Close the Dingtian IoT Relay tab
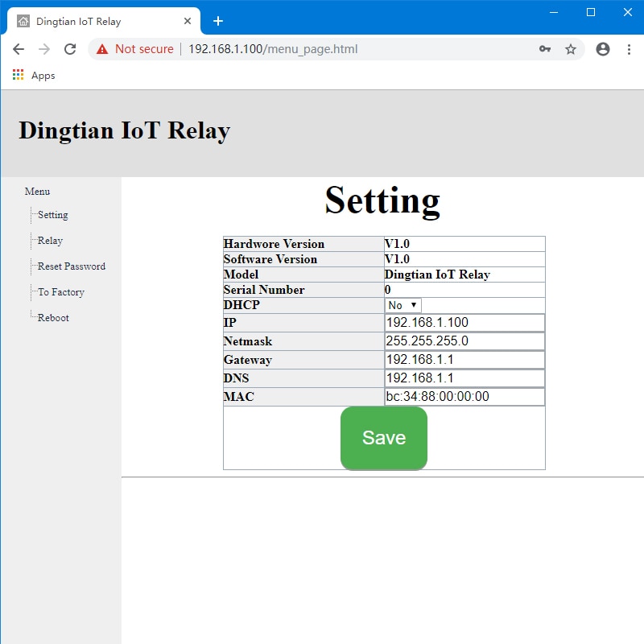 click(188, 21)
